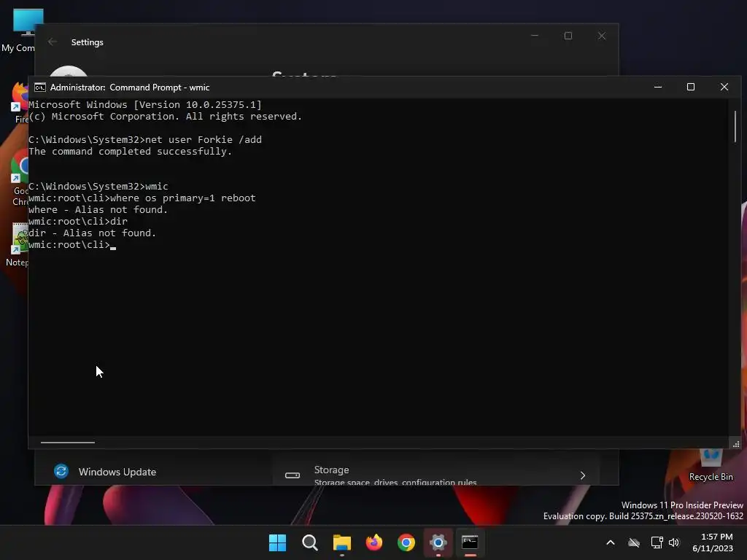Click Command Prompt window resize grip
The width and height of the screenshot is (747, 560).
click(x=735, y=444)
